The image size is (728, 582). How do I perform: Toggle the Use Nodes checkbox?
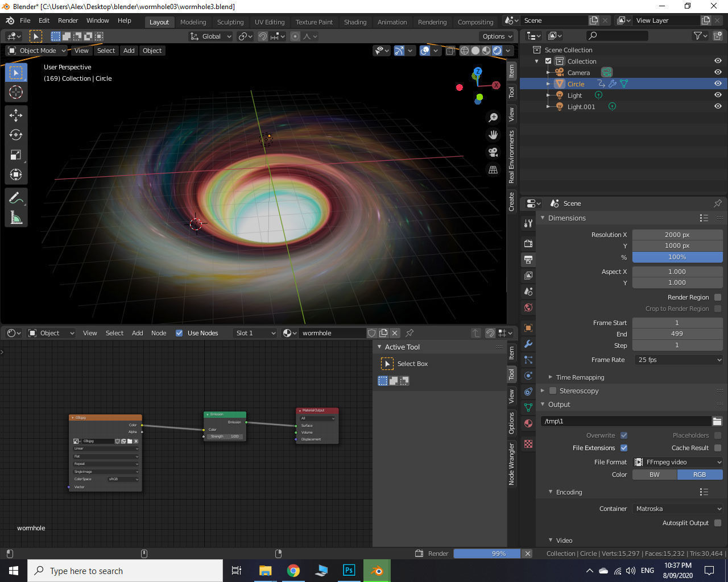tap(179, 333)
